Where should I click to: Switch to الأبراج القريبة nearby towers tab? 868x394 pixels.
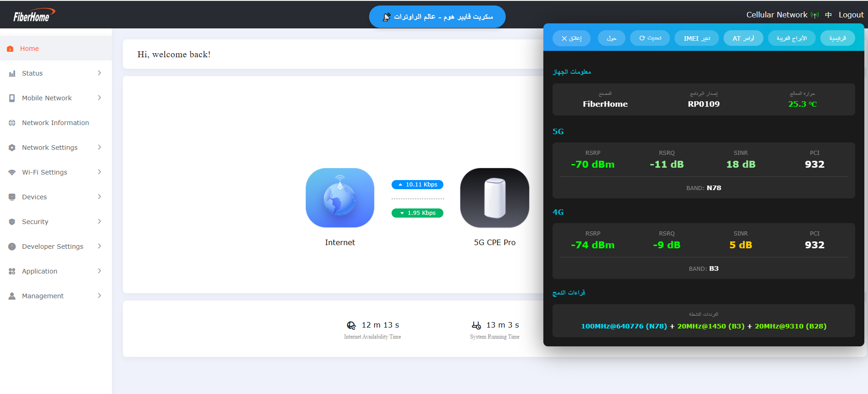coord(792,38)
